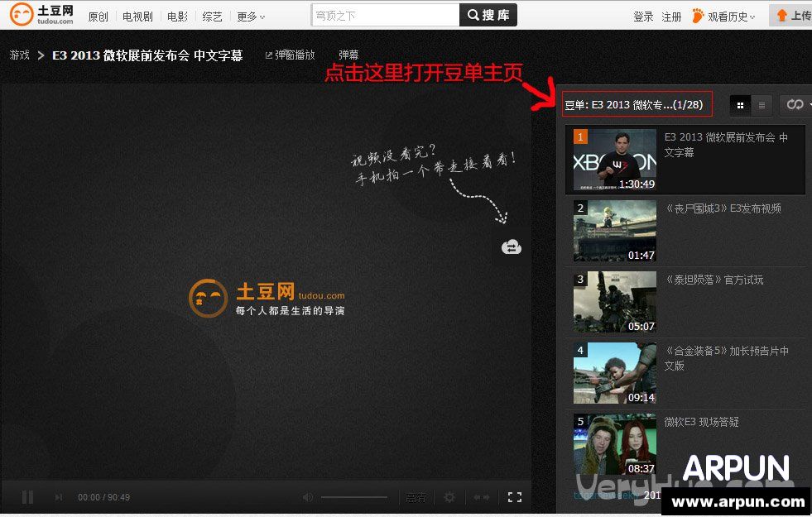Select 电影 in the top navigation
Screen dimensions: 812x517
[x=176, y=16]
